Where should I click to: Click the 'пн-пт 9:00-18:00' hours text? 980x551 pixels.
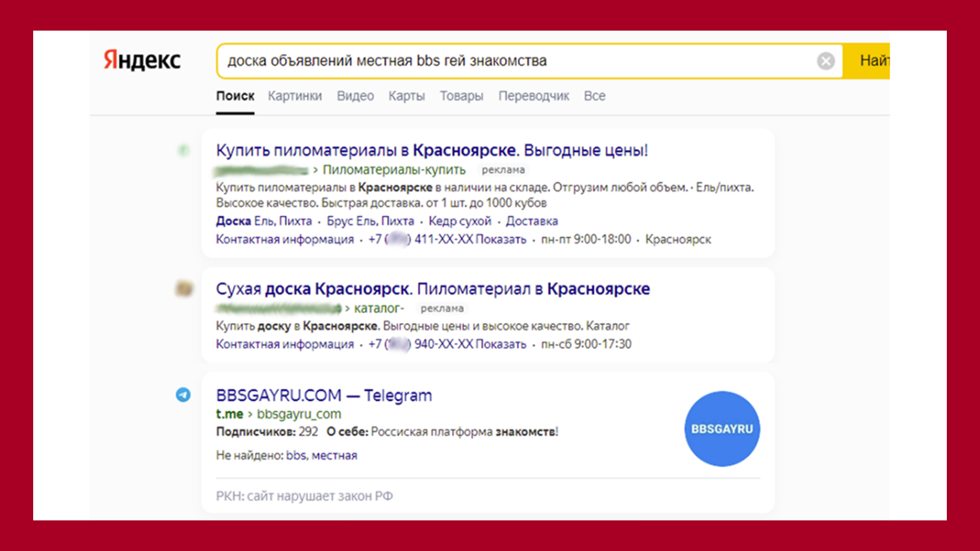(x=586, y=239)
